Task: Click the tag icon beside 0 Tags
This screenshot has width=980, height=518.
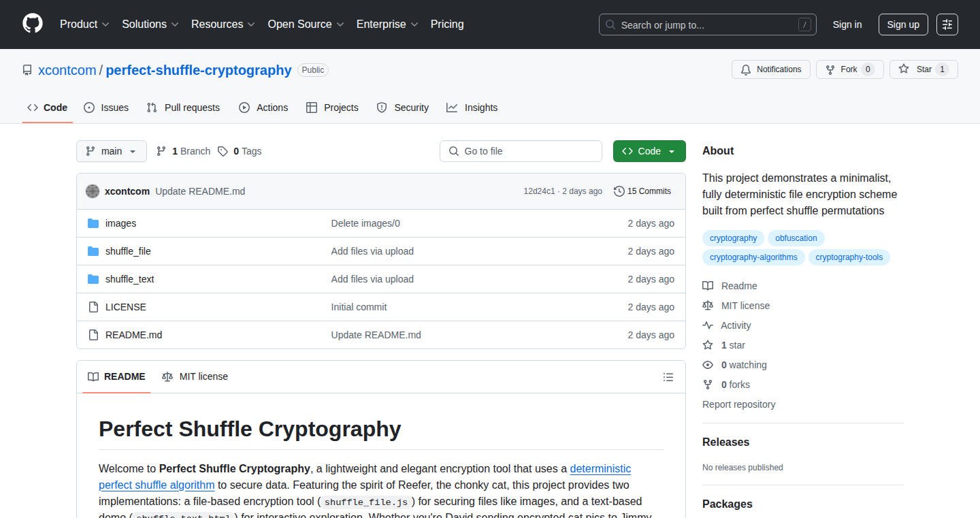Action: click(223, 151)
